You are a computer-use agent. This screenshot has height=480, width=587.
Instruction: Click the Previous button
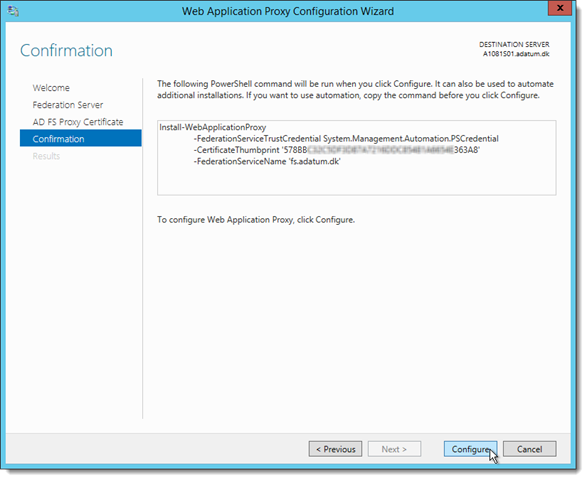pyautogui.click(x=335, y=449)
